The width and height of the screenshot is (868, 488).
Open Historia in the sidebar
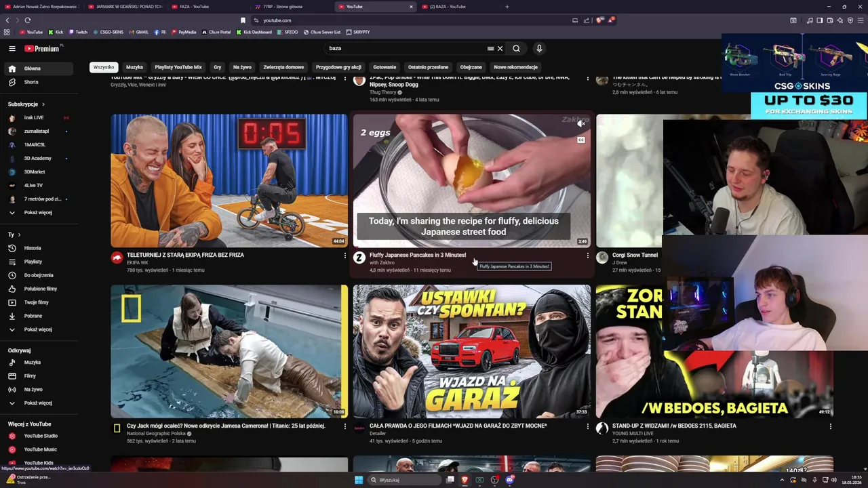pyautogui.click(x=37, y=248)
